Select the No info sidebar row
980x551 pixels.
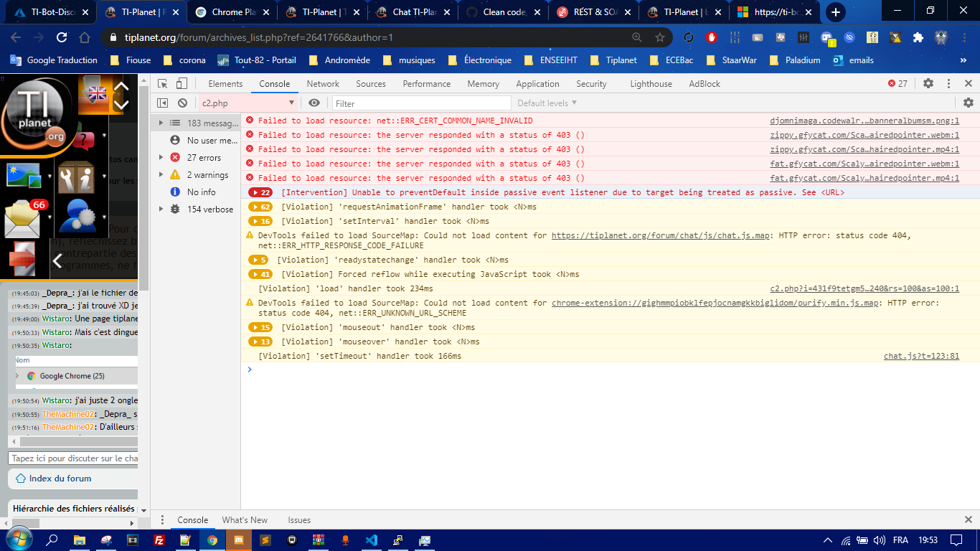pos(196,192)
